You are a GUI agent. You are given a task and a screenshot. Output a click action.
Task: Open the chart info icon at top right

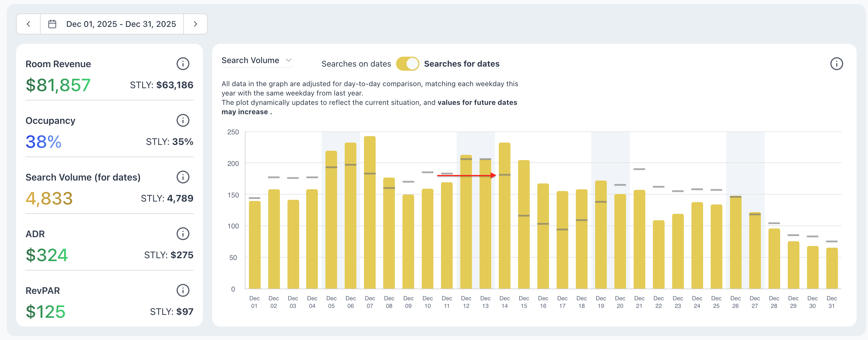click(x=836, y=64)
